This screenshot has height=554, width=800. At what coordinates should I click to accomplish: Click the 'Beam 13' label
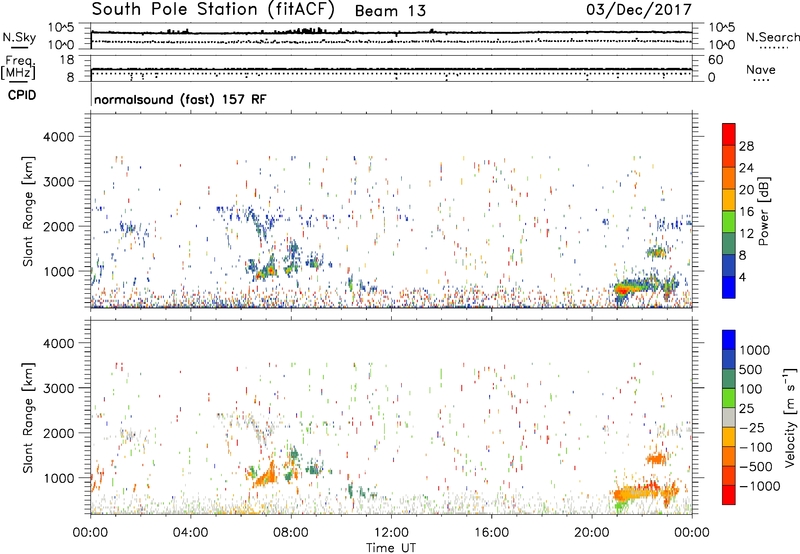coord(390,11)
